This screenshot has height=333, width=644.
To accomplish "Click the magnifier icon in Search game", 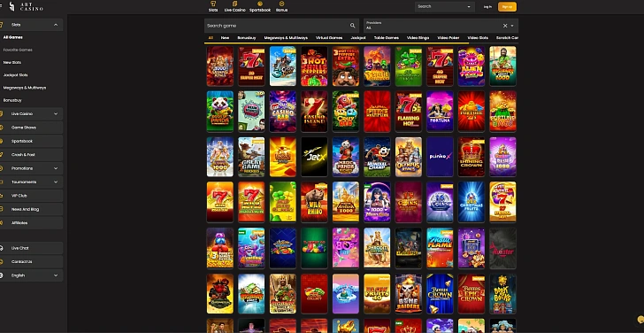I will [352, 26].
